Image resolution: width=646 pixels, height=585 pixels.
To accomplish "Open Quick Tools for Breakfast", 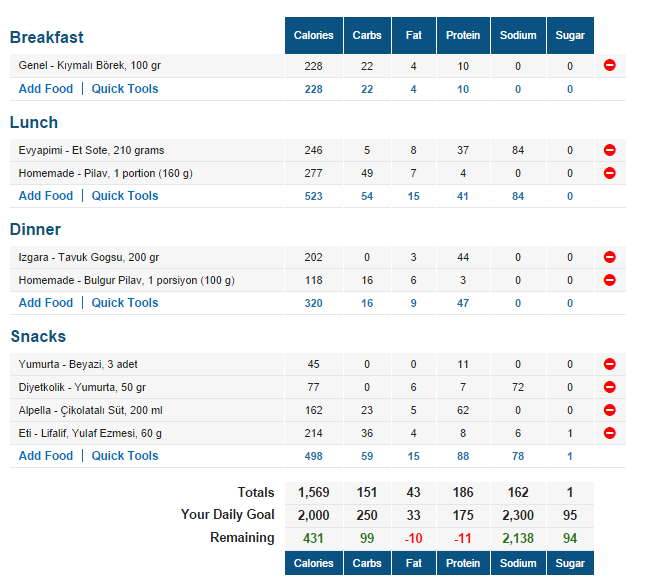I will pyautogui.click(x=125, y=89).
